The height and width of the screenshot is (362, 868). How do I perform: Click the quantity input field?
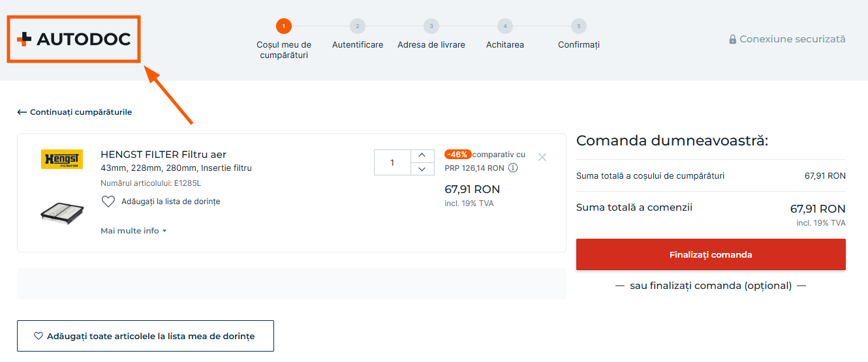click(392, 162)
